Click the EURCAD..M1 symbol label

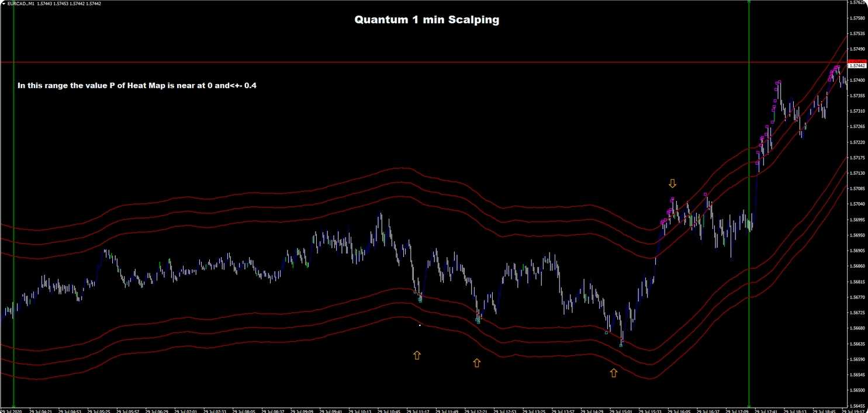pos(20,4)
